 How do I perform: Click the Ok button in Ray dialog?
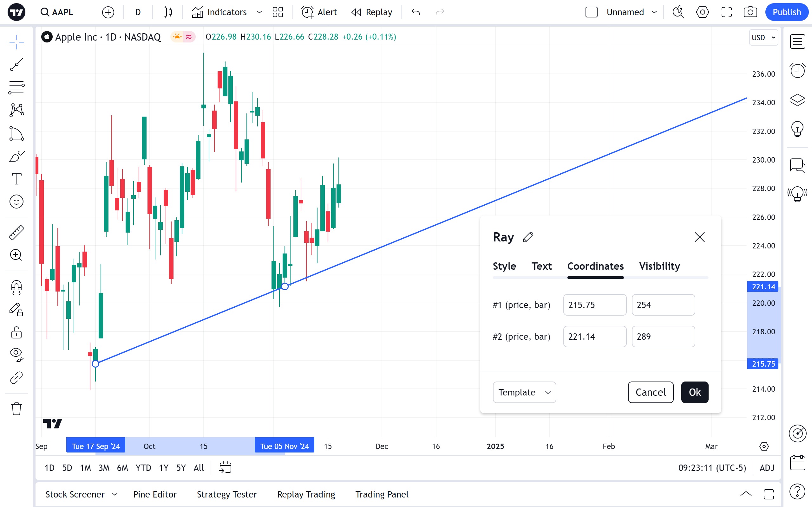tap(694, 392)
